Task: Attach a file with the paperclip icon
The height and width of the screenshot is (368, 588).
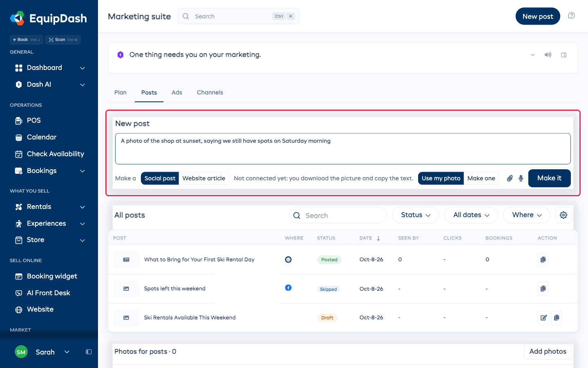Action: 510,178
